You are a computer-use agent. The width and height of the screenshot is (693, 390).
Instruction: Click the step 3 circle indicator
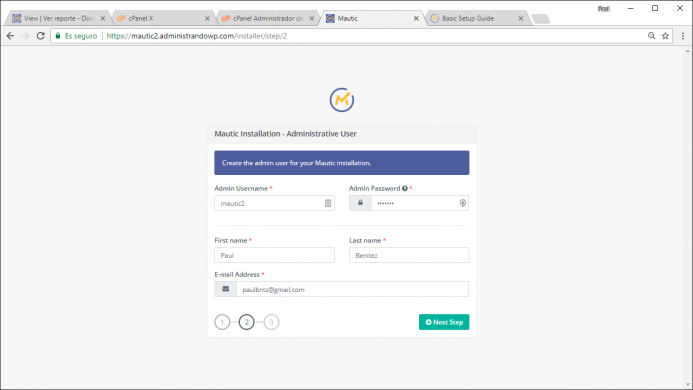pos(271,322)
